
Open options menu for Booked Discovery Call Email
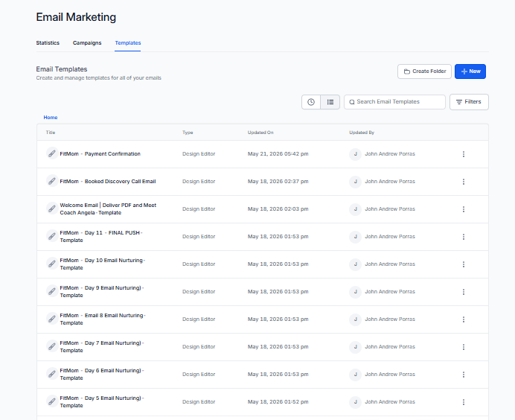pos(464,182)
